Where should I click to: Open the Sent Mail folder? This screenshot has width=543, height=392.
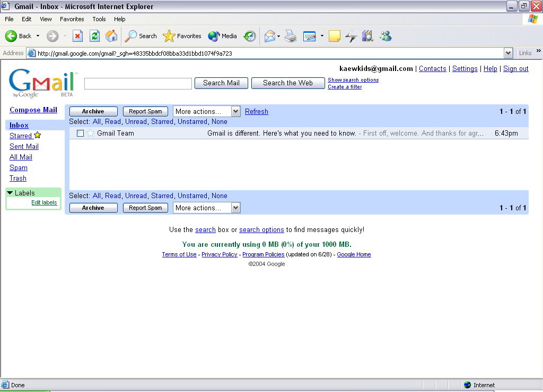(24, 147)
